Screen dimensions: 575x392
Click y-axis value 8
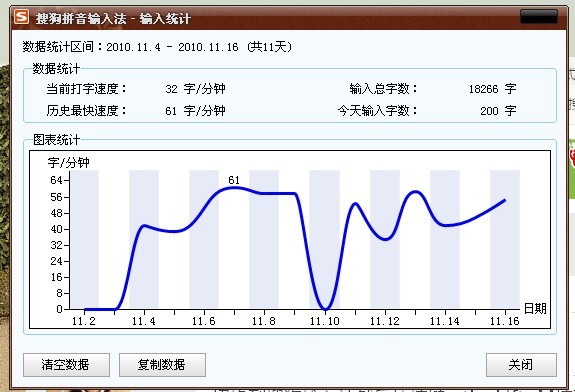(x=59, y=293)
